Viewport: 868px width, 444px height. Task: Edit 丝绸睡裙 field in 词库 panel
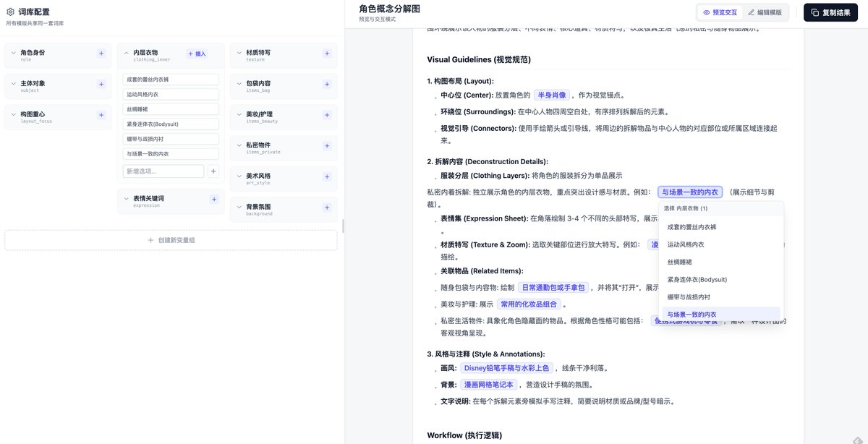(x=171, y=109)
